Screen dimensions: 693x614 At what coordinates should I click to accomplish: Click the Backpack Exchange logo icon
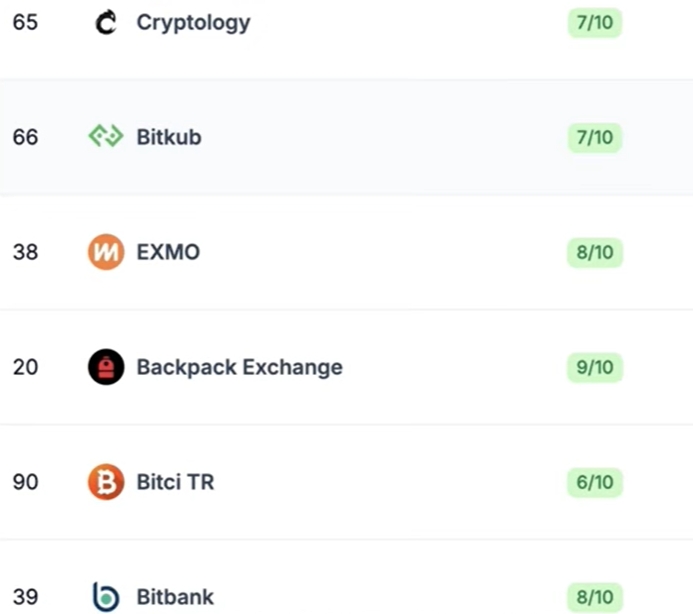coord(106,367)
